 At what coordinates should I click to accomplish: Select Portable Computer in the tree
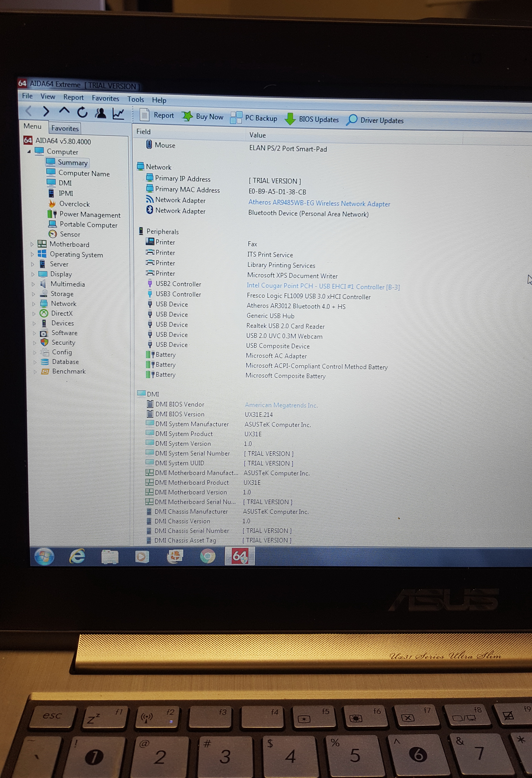pyautogui.click(x=88, y=225)
